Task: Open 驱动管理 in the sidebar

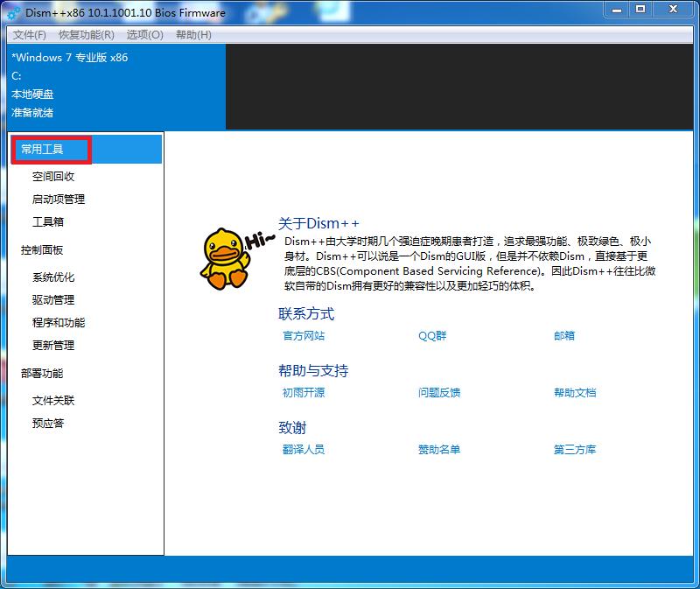Action: pos(54,298)
